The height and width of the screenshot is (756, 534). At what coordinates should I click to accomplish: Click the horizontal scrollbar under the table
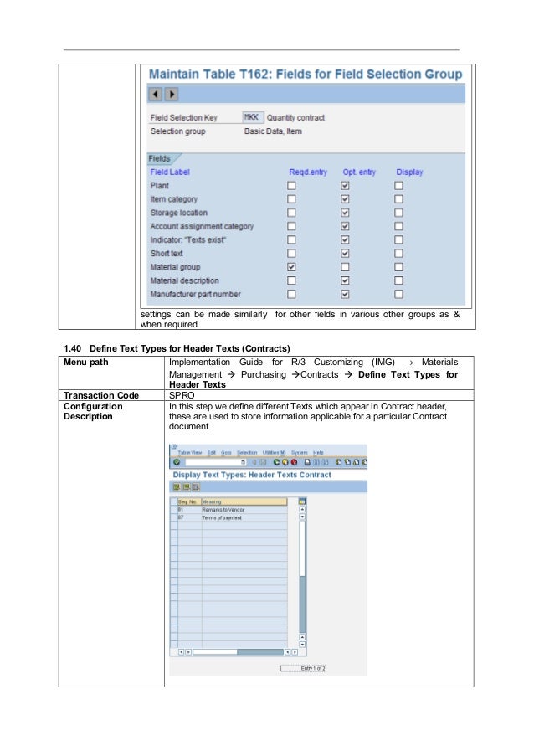click(x=238, y=652)
